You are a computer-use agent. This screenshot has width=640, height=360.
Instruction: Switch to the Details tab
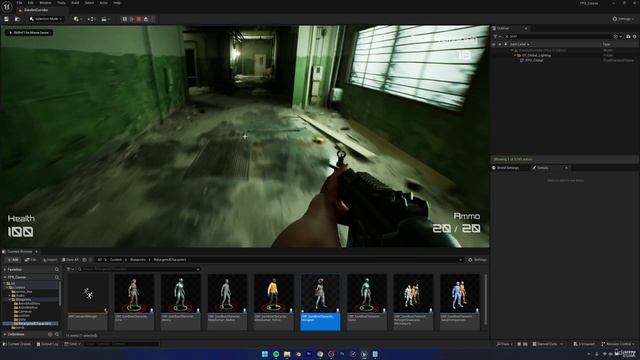(542, 168)
